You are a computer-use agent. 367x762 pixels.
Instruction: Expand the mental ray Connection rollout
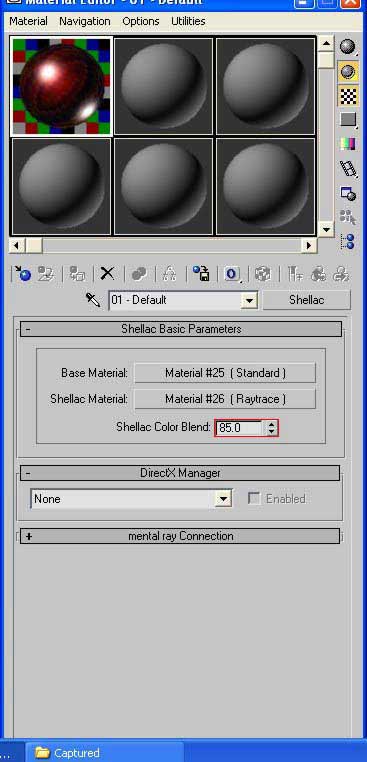(180, 536)
